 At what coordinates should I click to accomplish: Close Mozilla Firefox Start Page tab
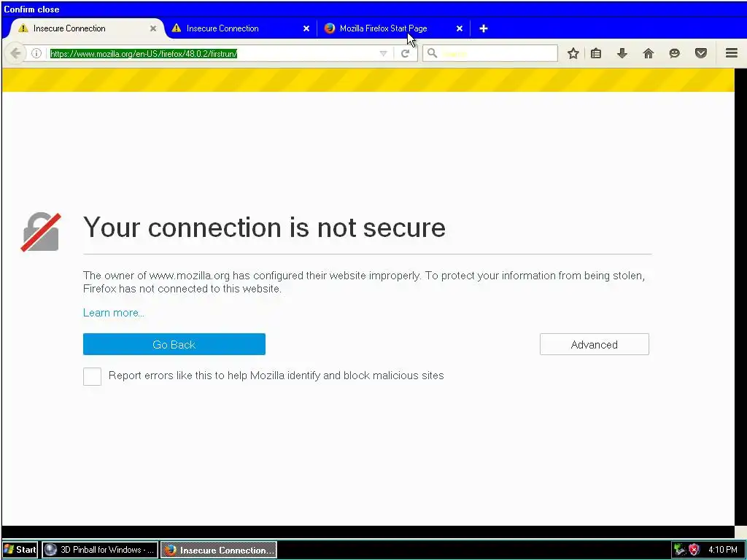click(460, 28)
